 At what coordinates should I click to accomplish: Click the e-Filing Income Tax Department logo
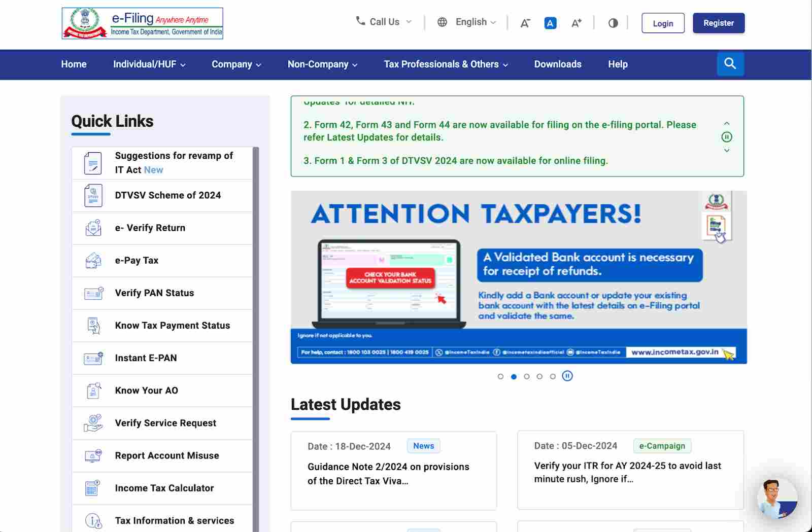[x=142, y=23]
